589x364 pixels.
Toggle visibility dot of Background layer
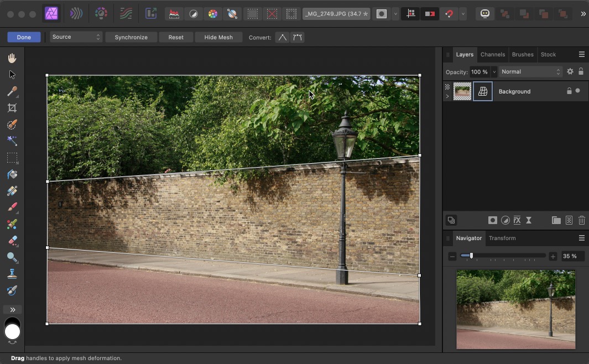point(578,91)
